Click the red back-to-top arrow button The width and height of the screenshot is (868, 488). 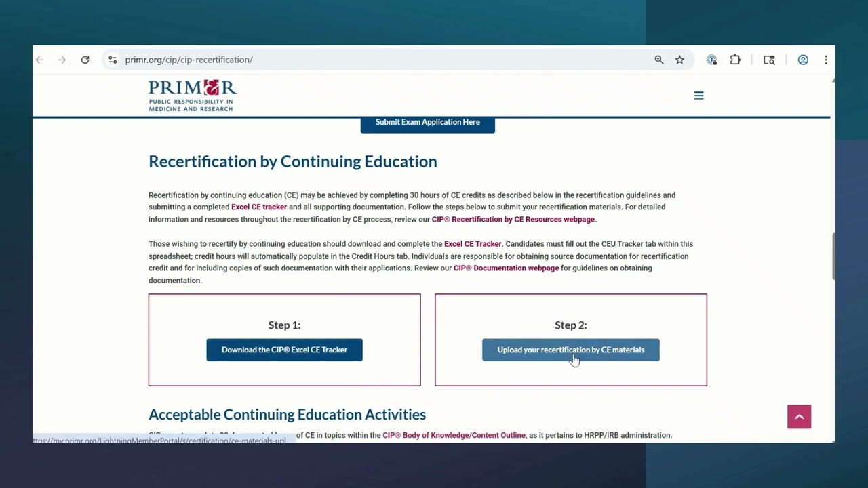(x=799, y=417)
